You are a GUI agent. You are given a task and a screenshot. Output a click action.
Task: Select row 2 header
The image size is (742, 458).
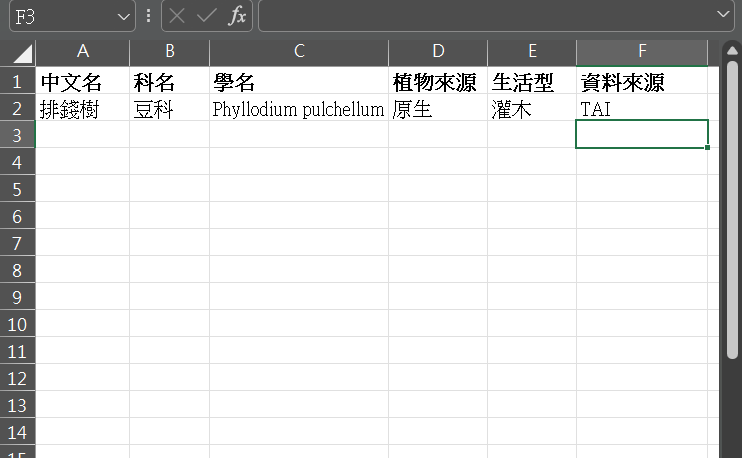tap(17, 109)
